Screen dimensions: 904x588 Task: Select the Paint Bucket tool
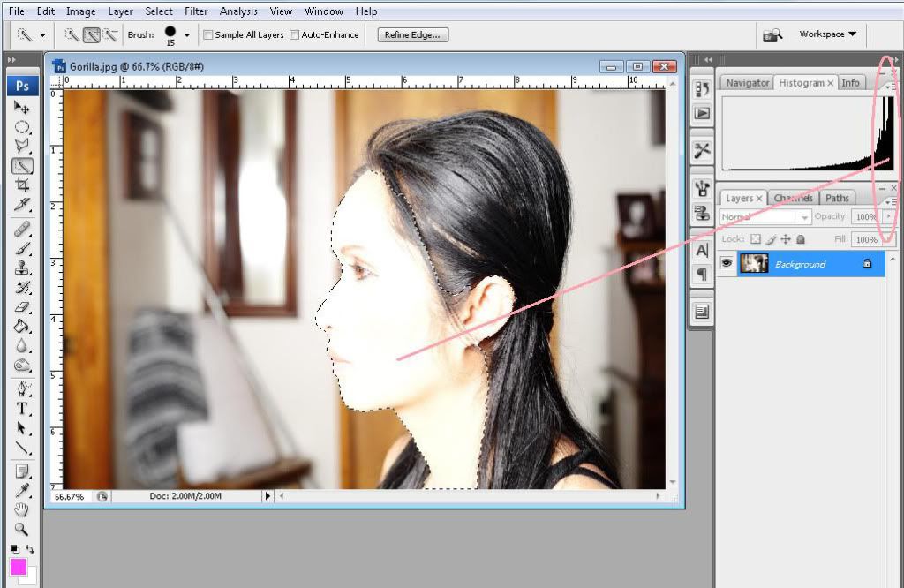tap(22, 326)
